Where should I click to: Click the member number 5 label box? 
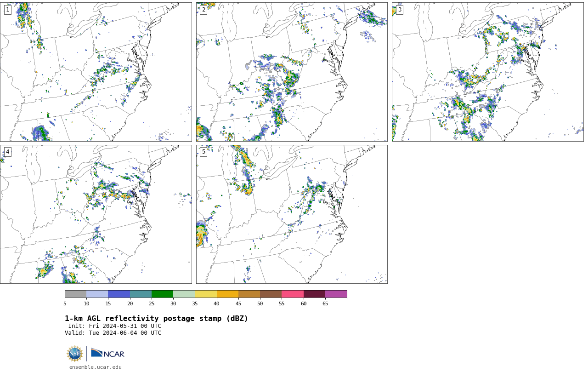(x=204, y=152)
